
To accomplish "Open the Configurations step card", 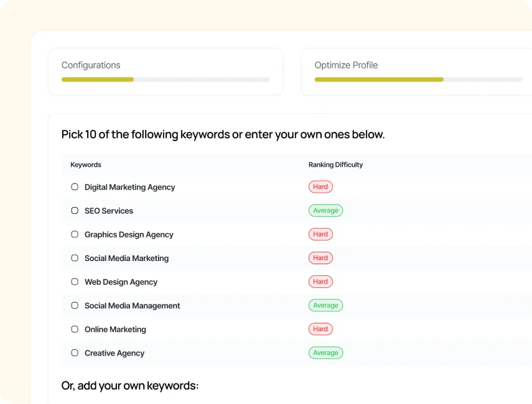I will (166, 71).
